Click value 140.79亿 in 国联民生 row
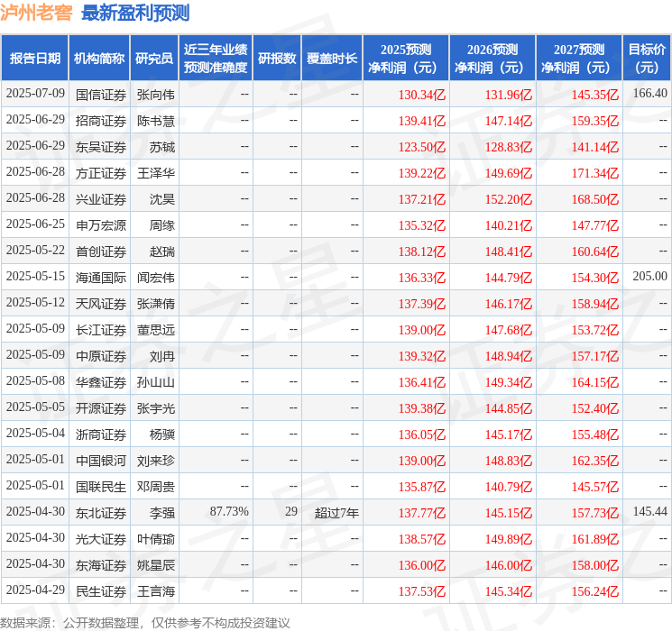 tap(509, 487)
